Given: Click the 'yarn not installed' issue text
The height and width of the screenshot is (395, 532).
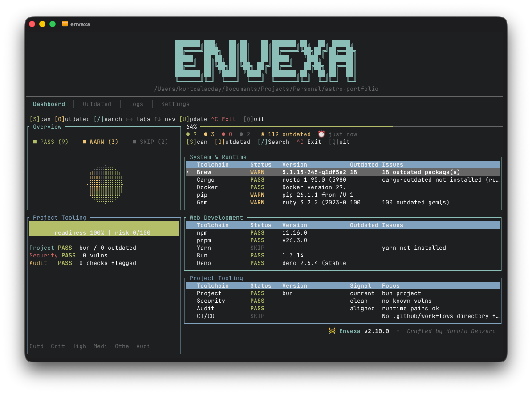Looking at the screenshot, I should pyautogui.click(x=414, y=248).
